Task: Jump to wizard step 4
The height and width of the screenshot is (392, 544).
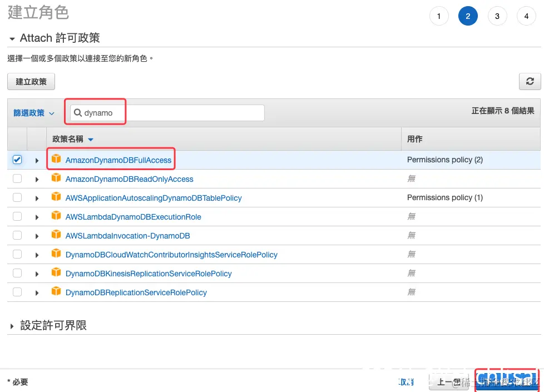Action: [526, 16]
